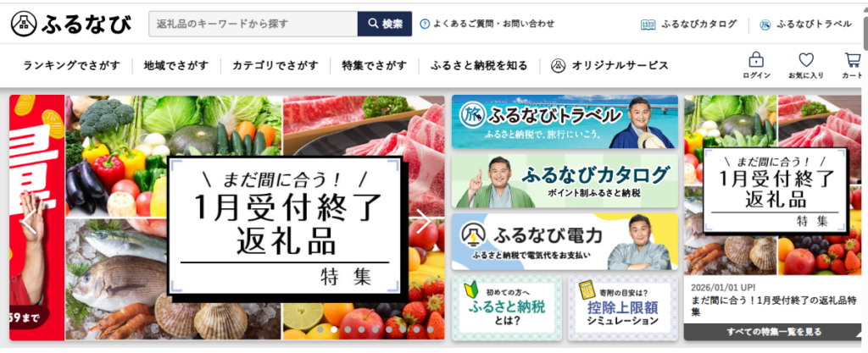Click すべての特集一覧を見る button
The width and height of the screenshot is (868, 353).
click(773, 332)
